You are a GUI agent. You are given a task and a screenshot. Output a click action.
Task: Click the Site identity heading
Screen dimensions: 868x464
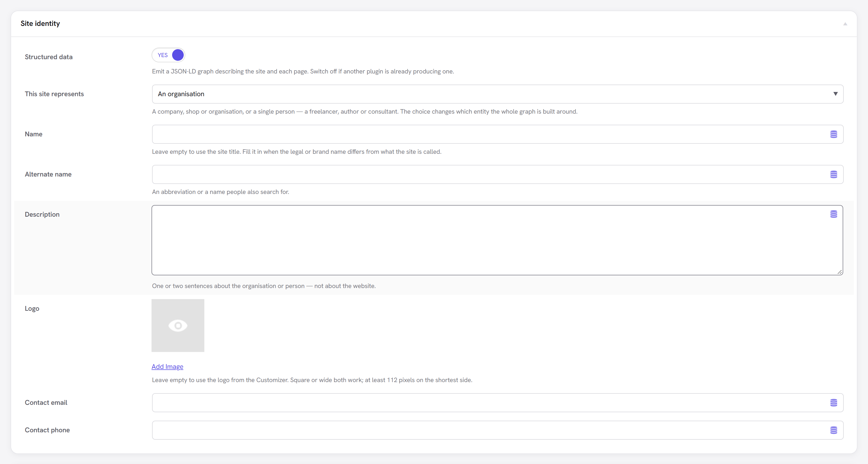click(40, 24)
